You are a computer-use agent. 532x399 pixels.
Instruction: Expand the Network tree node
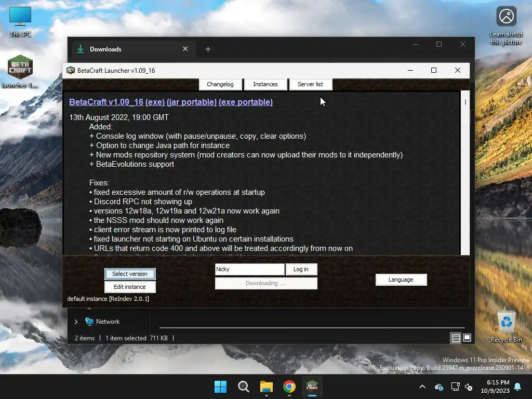[76, 322]
